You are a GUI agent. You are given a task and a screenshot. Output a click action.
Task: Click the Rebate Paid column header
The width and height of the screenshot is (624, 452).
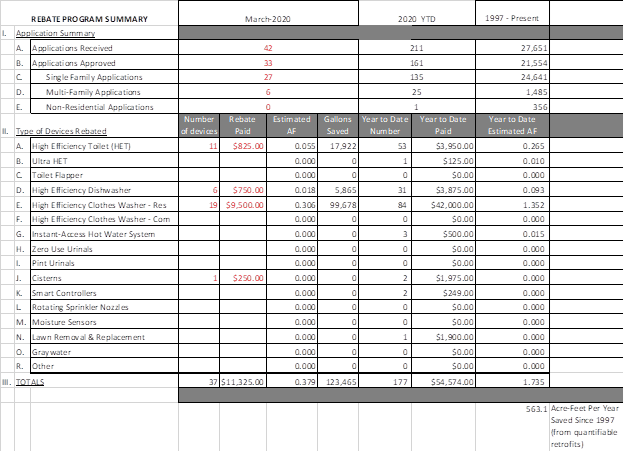tap(243, 124)
